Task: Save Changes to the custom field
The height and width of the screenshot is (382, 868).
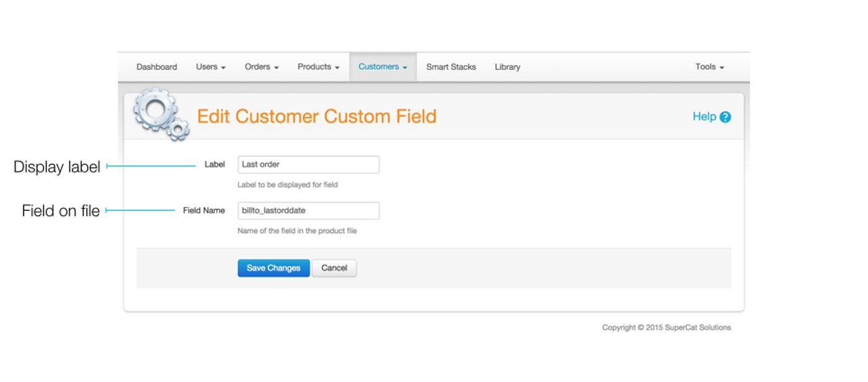Action: 273,268
